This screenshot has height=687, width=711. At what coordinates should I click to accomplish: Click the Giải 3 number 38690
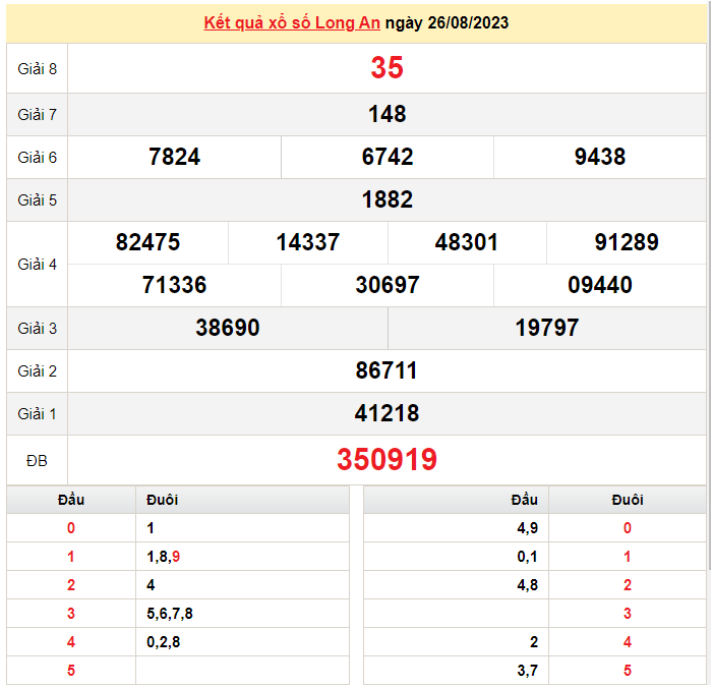pos(228,328)
